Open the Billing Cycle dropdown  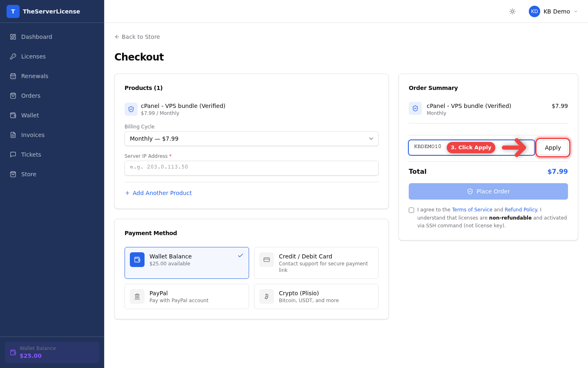(x=252, y=139)
